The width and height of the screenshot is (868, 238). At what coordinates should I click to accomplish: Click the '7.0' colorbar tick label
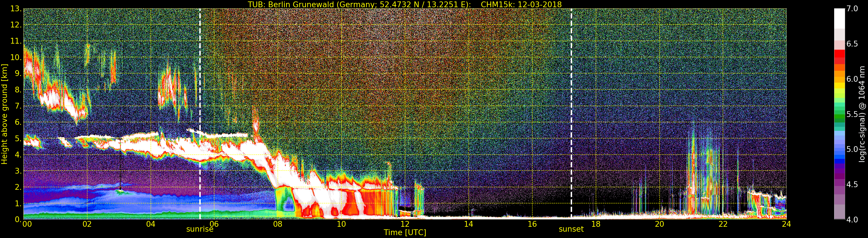click(852, 8)
